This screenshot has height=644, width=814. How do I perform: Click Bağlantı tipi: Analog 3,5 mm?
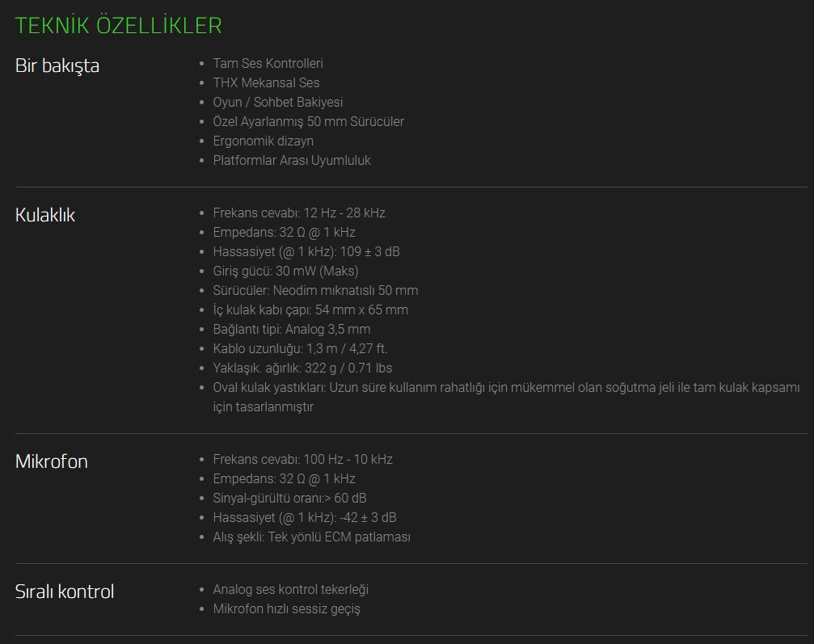pyautogui.click(x=292, y=330)
